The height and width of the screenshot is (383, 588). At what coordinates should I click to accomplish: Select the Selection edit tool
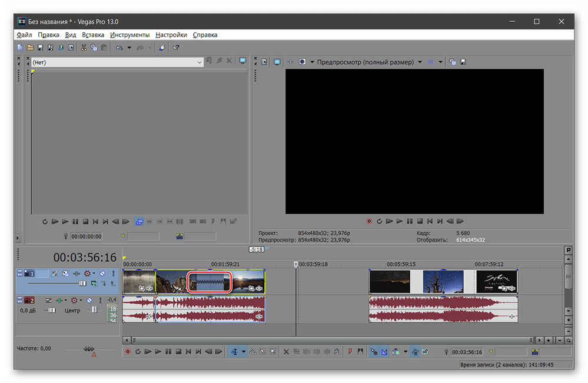[x=263, y=351]
